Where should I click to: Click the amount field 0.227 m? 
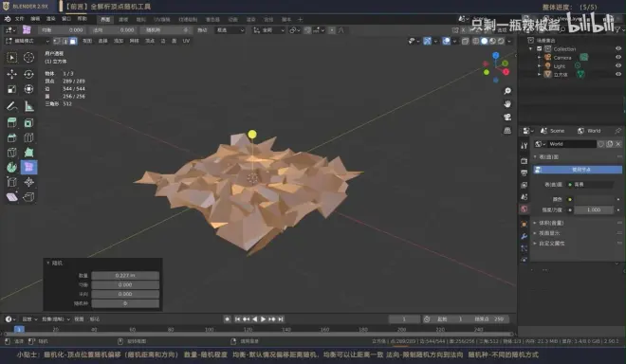[125, 276]
